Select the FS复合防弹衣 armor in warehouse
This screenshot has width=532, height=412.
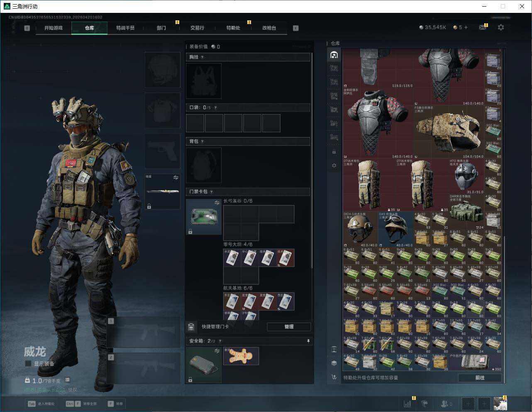[449, 132]
